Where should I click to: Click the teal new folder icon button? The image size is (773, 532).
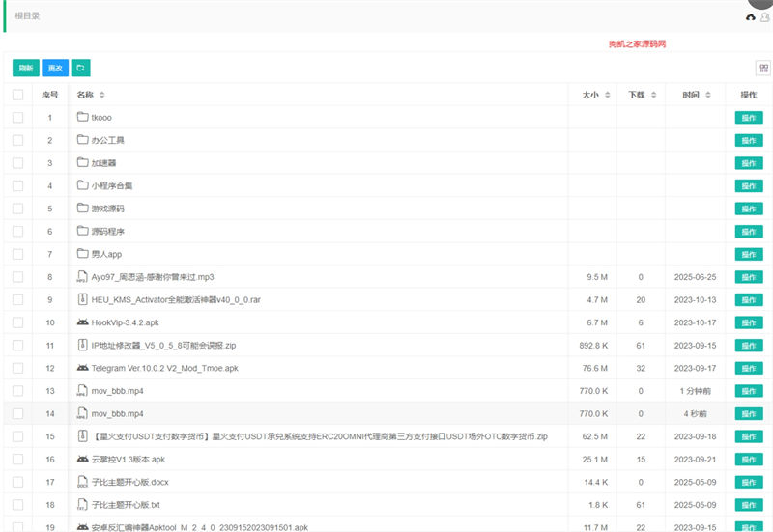(x=81, y=68)
